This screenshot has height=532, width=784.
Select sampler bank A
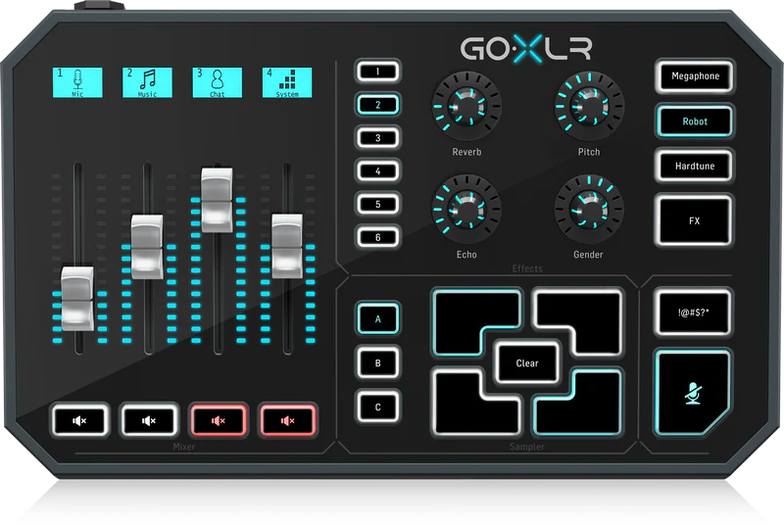[x=378, y=318]
